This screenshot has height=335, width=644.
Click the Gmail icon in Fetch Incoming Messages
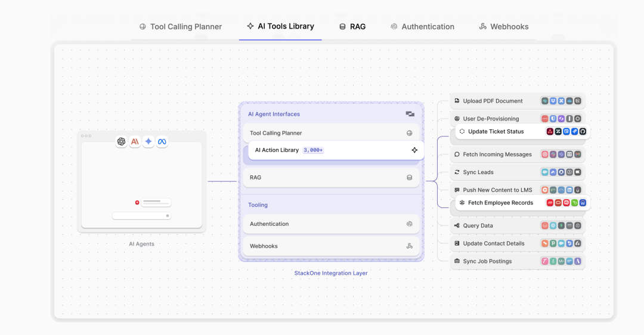(x=577, y=154)
